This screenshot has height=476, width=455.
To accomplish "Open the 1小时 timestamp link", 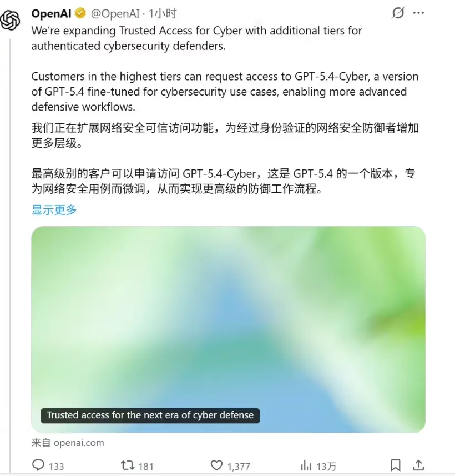I will click(x=163, y=14).
